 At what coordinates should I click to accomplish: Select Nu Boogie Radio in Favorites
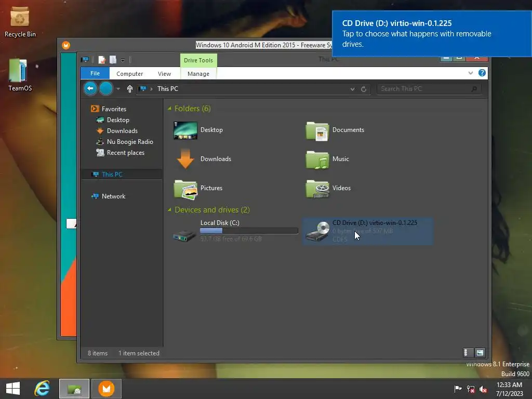(130, 141)
